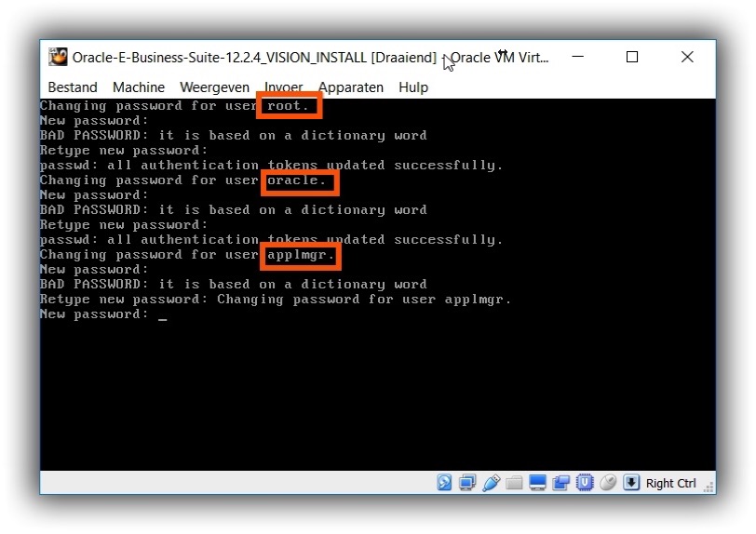Click the keyboard capture down-arrow icon
The width and height of the screenshot is (756, 534).
pyautogui.click(x=631, y=482)
